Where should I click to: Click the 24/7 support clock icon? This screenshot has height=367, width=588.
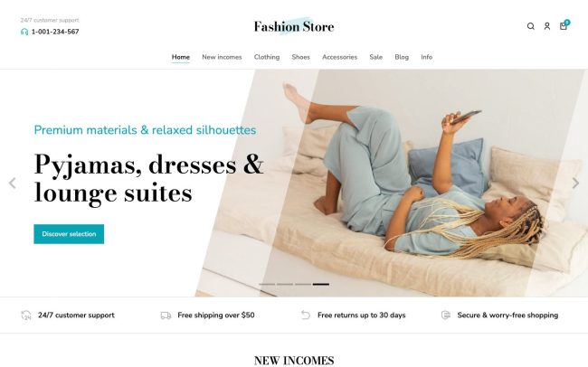click(26, 315)
